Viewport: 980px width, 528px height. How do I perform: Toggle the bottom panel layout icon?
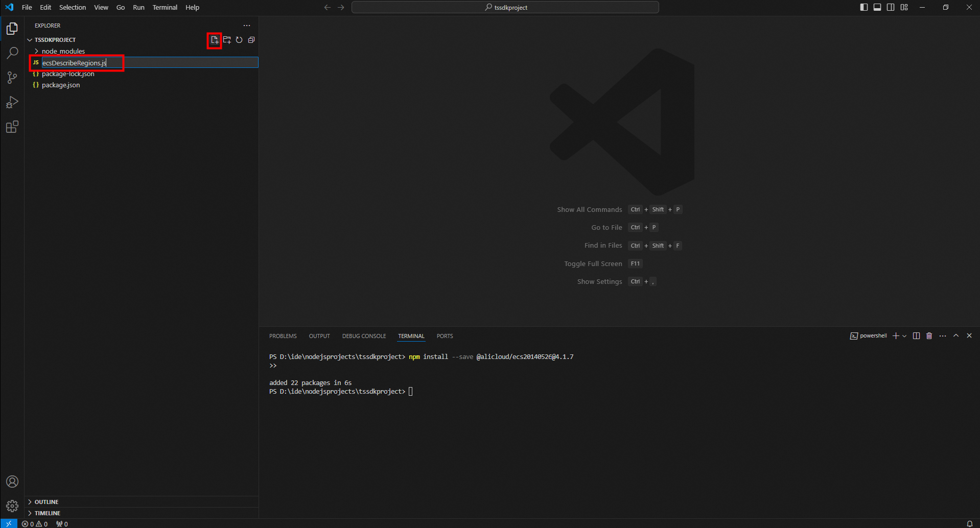pos(877,7)
